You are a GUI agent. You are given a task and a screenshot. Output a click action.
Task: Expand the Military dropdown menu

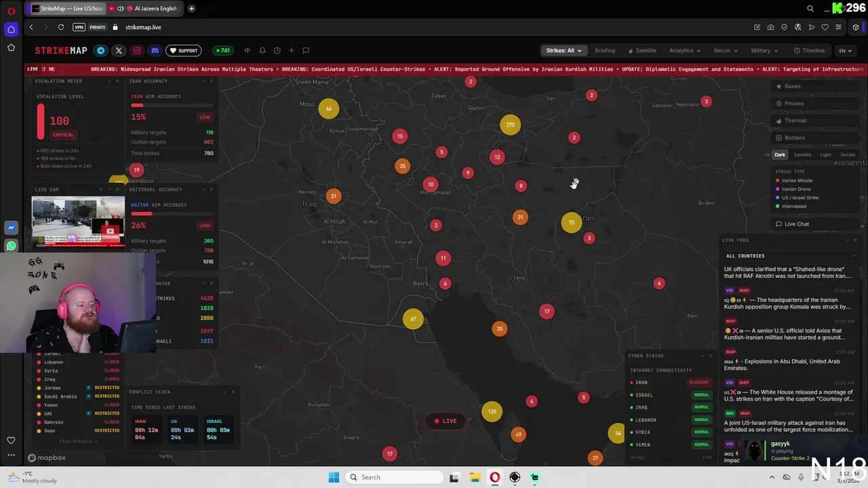coord(764,50)
